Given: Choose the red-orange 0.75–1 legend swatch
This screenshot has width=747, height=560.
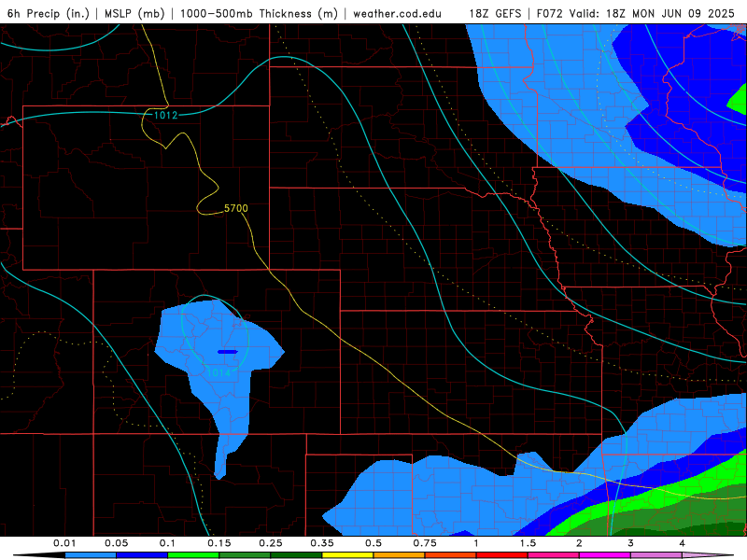Looking at the screenshot, I should pos(451,555).
